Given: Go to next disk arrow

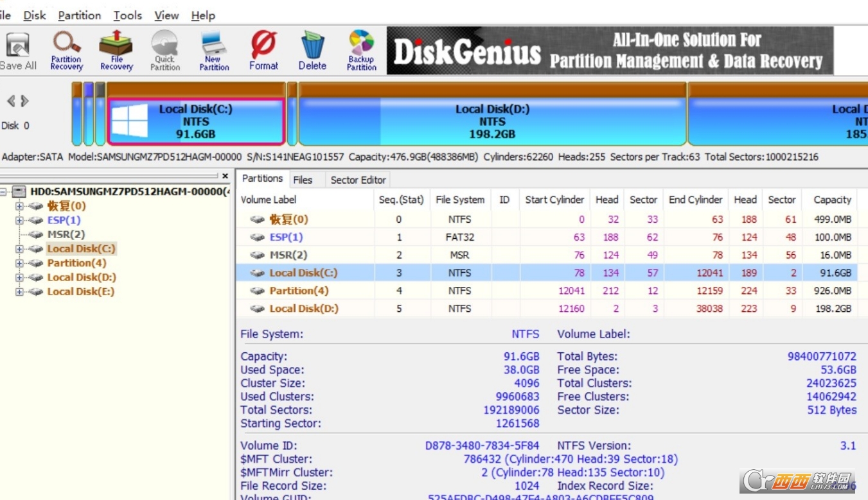Looking at the screenshot, I should [x=24, y=101].
